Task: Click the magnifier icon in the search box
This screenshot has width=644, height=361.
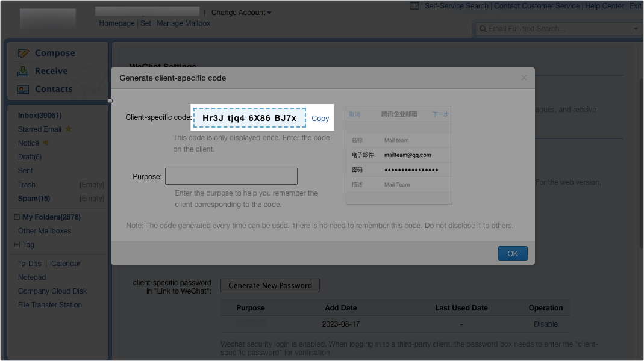Action: pyautogui.click(x=482, y=28)
